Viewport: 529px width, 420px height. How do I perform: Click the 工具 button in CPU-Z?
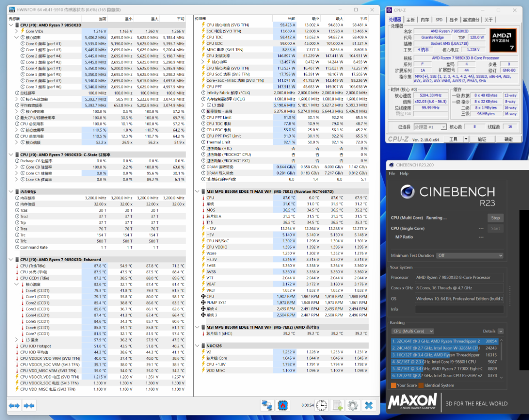tap(453, 139)
